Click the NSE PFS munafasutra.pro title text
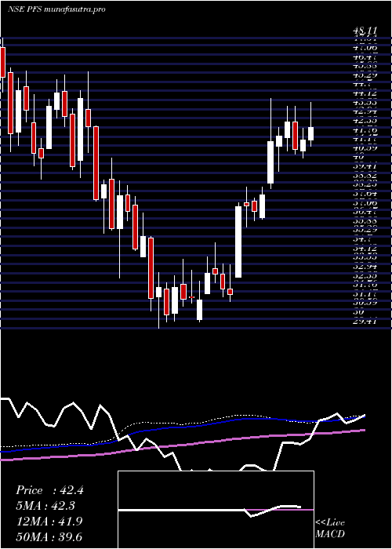392x549 pixels. [x=56, y=9]
